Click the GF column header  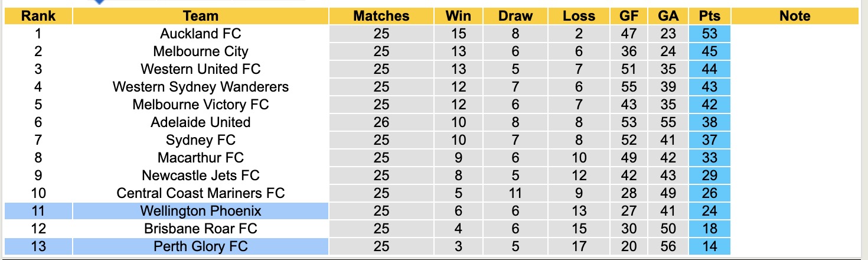pyautogui.click(x=629, y=16)
